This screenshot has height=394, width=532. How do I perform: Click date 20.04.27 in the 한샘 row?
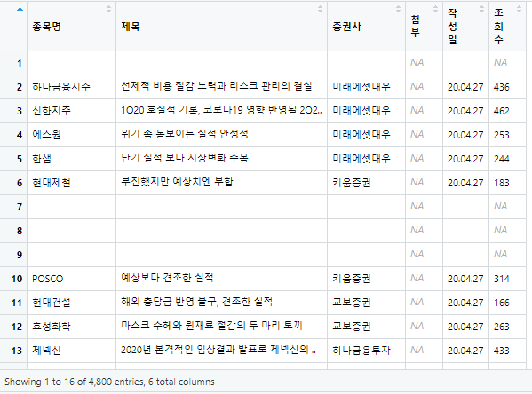click(x=465, y=159)
